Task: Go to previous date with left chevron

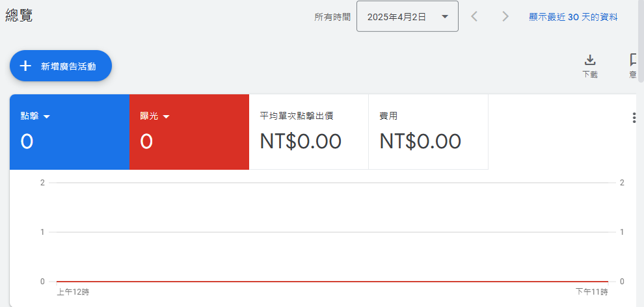Action: [x=474, y=16]
